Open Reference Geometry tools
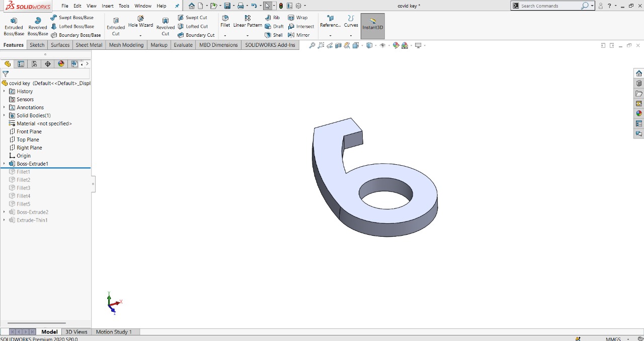 point(330,22)
